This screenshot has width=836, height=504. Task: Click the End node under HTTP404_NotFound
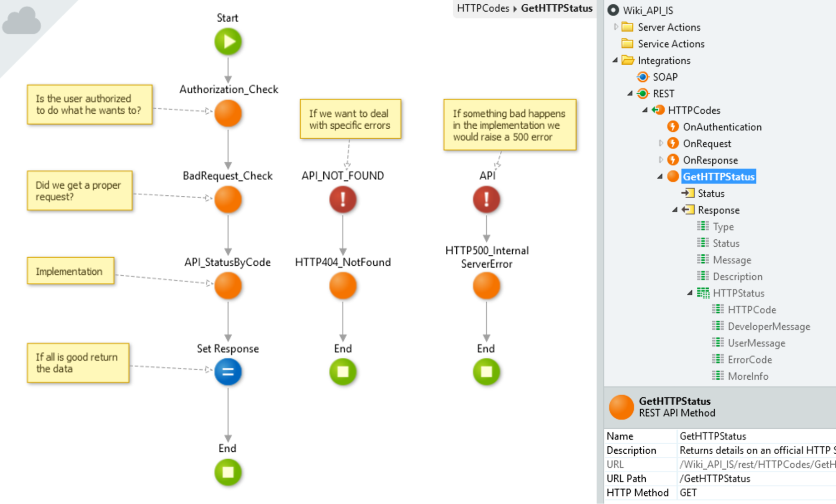click(343, 372)
